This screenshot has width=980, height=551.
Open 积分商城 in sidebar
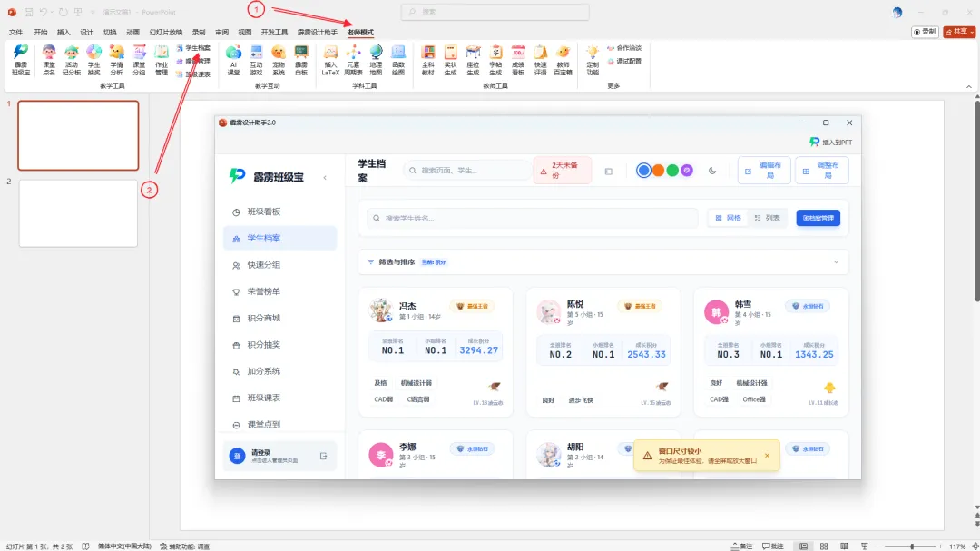coord(280,319)
